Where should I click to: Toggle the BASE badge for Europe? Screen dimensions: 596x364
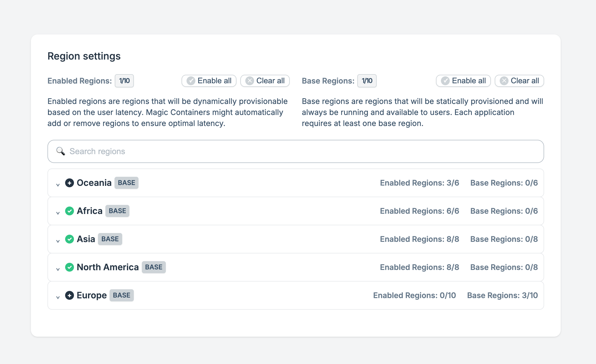point(121,295)
